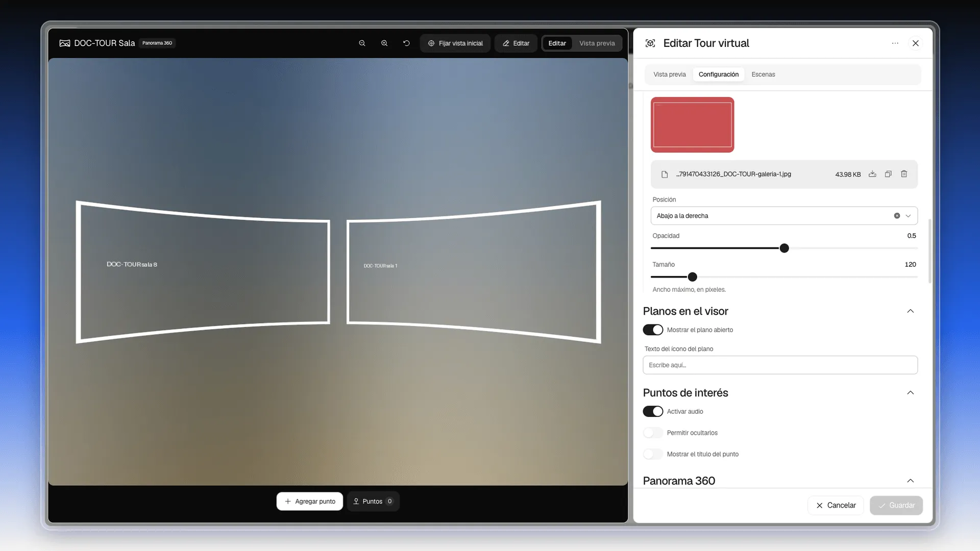Collapse the Planos en el visor section
Viewport: 980px width, 551px height.
[910, 311]
